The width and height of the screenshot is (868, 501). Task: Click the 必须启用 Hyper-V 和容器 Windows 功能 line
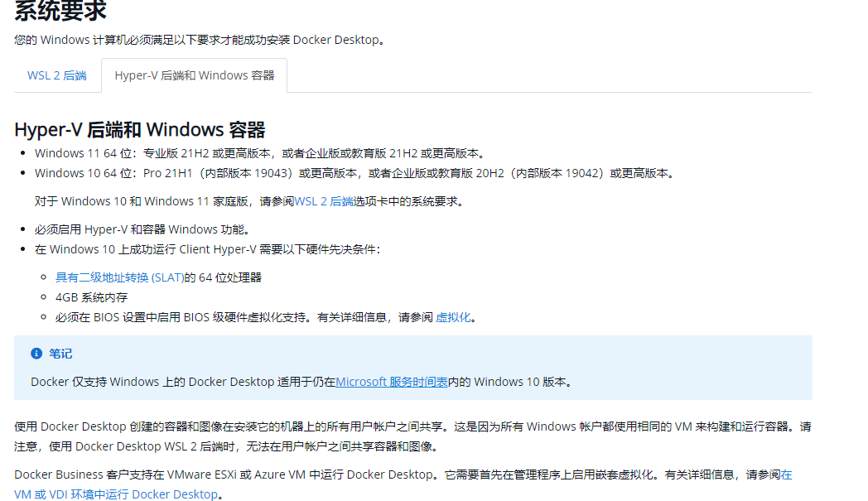(x=143, y=229)
